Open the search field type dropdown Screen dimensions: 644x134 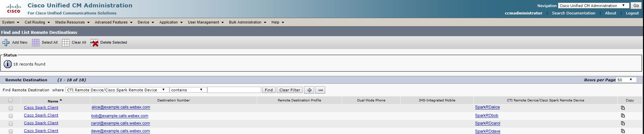tap(117, 90)
